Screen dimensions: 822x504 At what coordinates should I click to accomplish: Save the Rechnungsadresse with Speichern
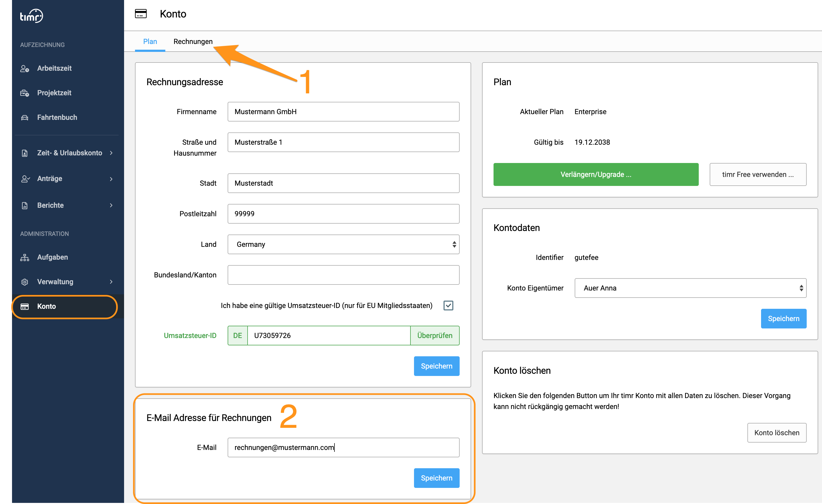(437, 366)
